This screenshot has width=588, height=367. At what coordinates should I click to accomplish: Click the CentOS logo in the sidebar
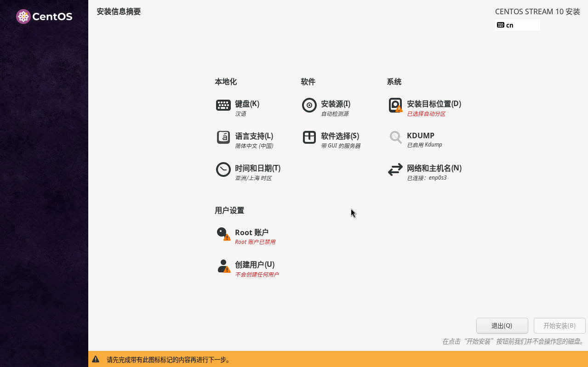click(44, 17)
